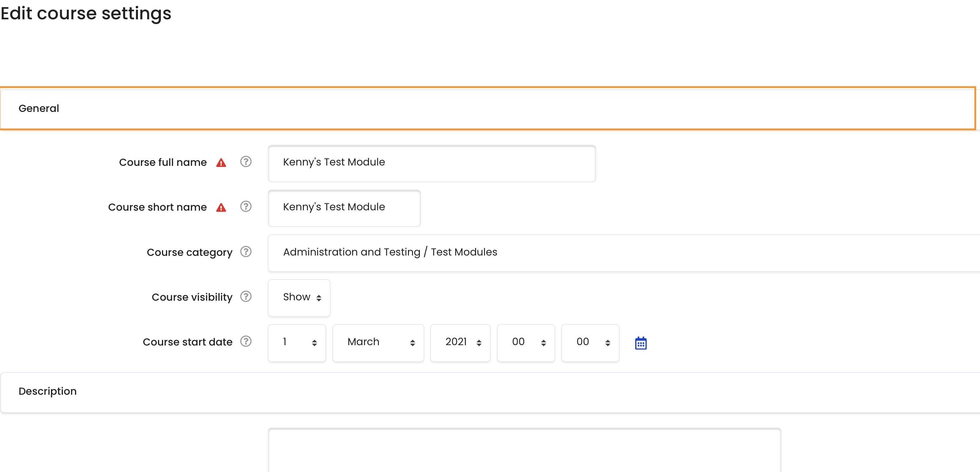This screenshot has height=472, width=980.
Task: Click the Course visibility label
Action: click(192, 297)
